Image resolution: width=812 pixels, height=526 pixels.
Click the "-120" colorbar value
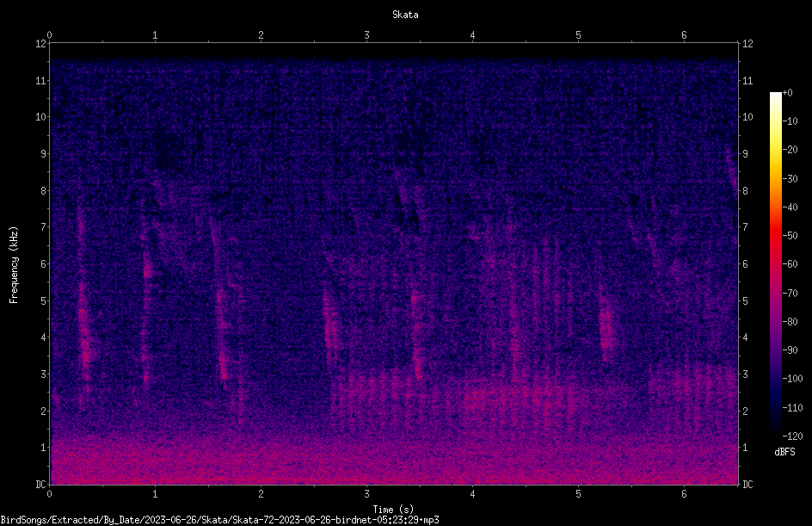coord(793,436)
